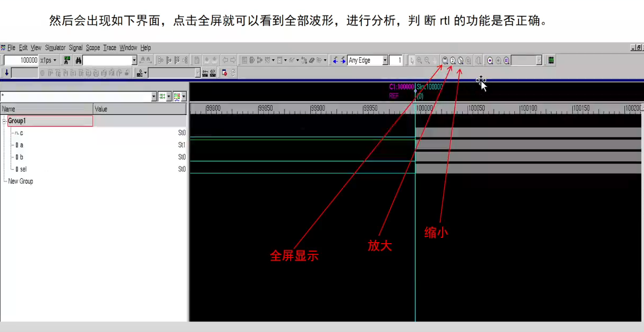Click the restore window button at top right
Image resolution: width=644 pixels, height=332 pixels.
(638, 48)
